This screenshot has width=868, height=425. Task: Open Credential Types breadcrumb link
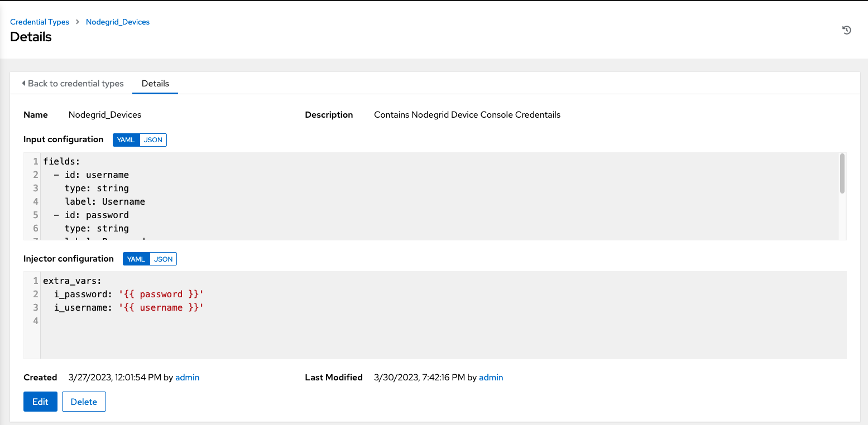40,22
